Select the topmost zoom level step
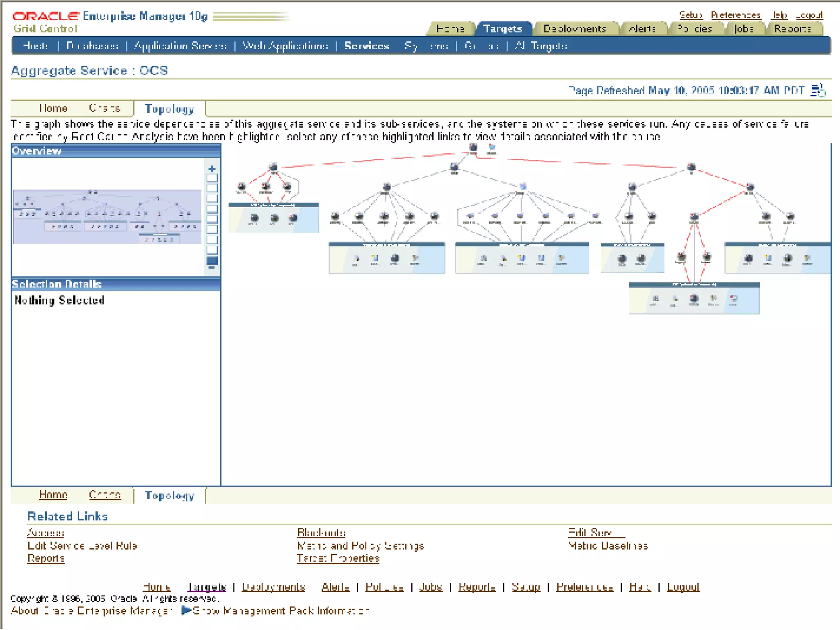 pyautogui.click(x=212, y=178)
